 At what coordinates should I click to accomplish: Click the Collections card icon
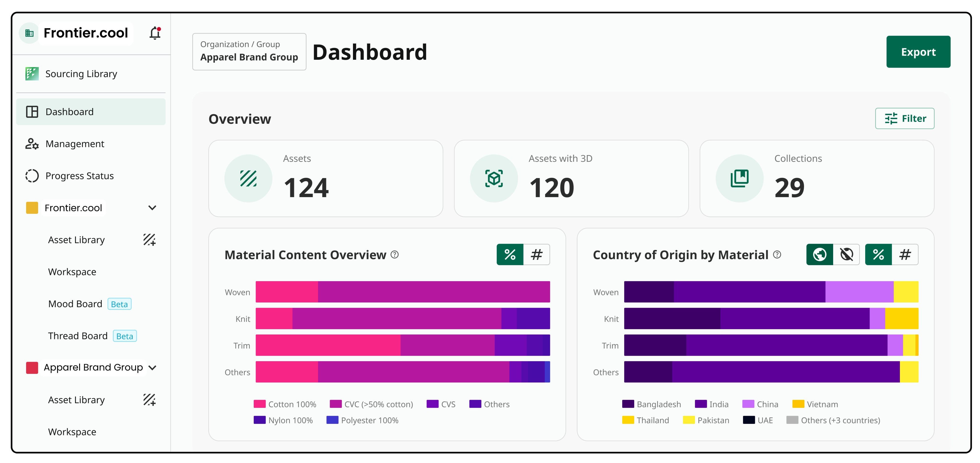pyautogui.click(x=739, y=178)
